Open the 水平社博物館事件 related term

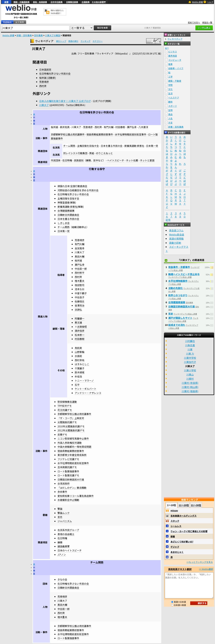(178, 281)
